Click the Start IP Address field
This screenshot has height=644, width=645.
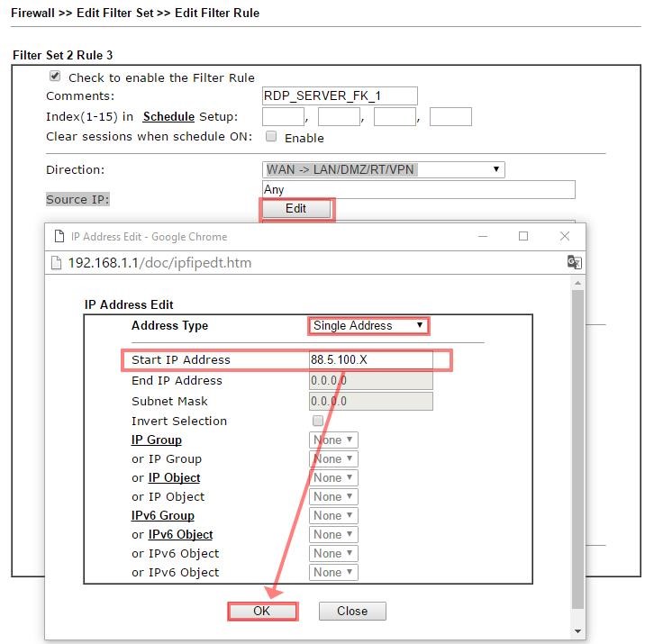coord(370,359)
